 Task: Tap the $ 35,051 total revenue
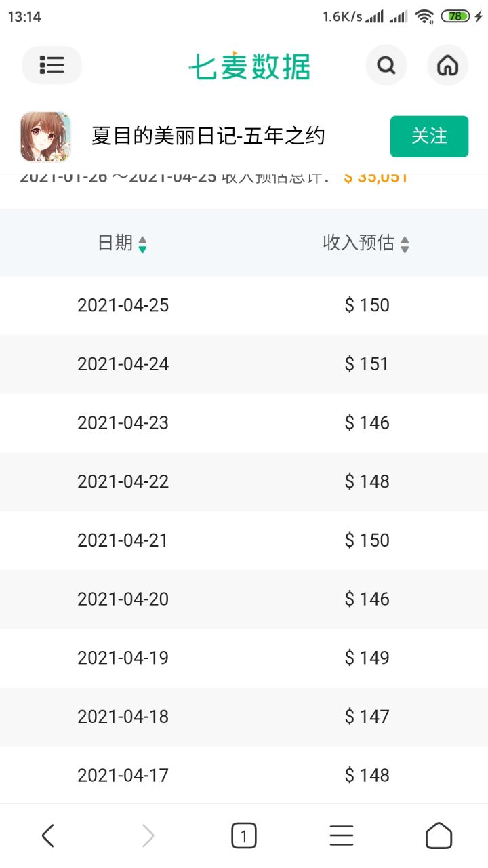coord(375,178)
